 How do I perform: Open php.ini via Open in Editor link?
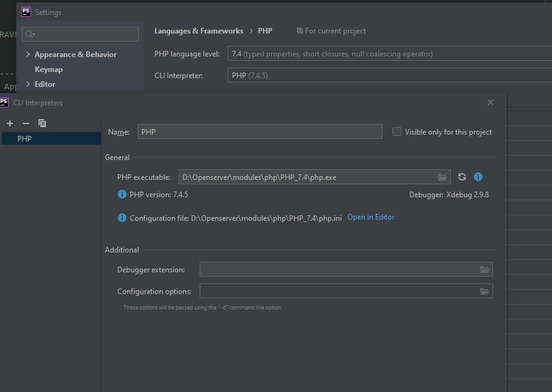coord(371,217)
